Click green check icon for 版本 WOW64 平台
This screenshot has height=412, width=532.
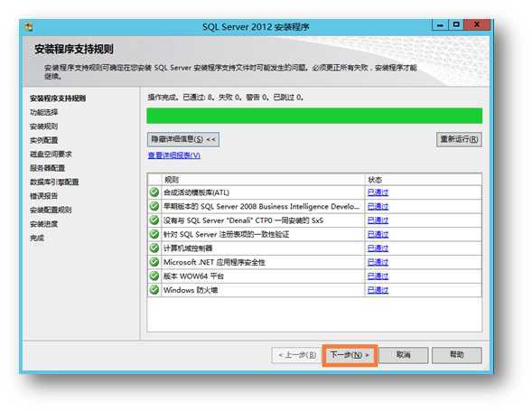pos(154,276)
